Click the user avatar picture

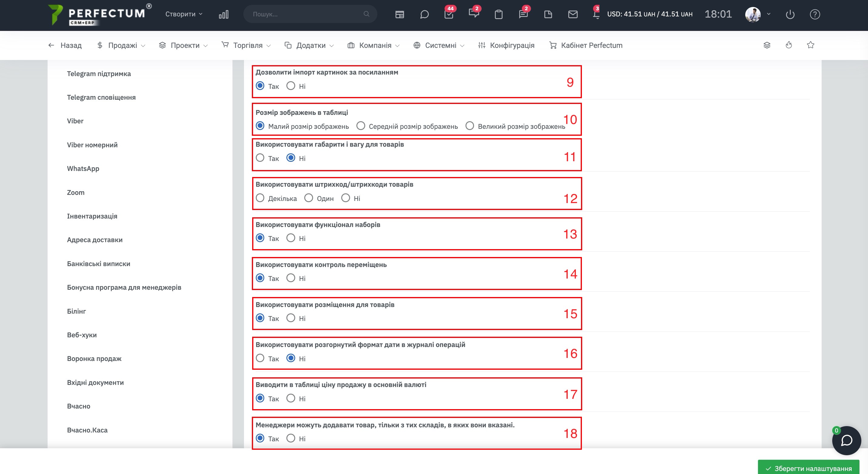[x=753, y=14]
